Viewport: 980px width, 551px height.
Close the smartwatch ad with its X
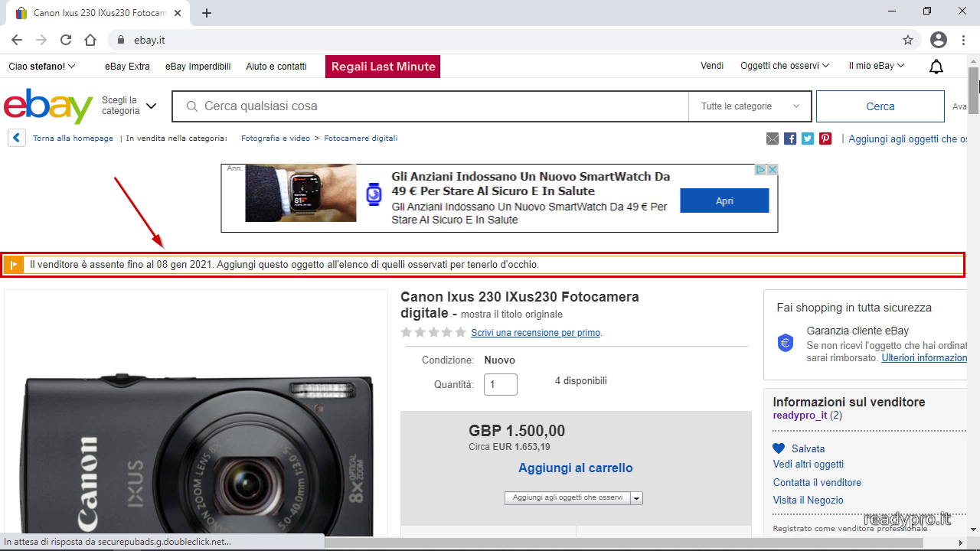[x=773, y=169]
